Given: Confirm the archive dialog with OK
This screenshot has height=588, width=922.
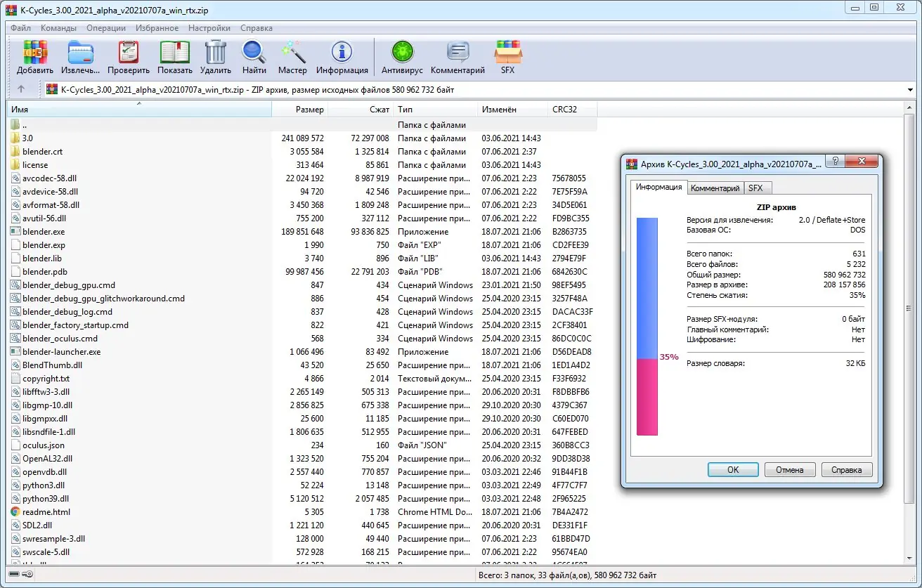Looking at the screenshot, I should [733, 470].
